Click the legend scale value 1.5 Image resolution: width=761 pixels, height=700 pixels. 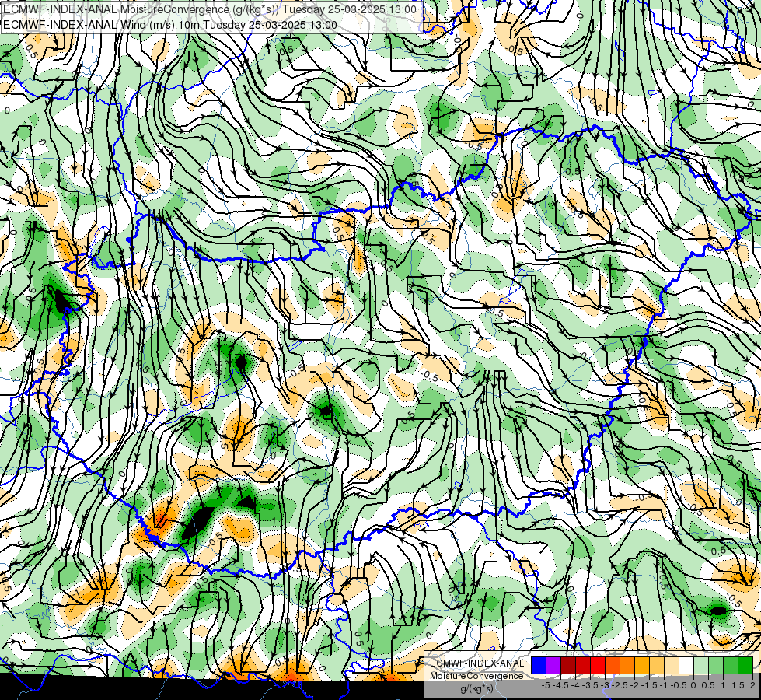[x=738, y=685]
